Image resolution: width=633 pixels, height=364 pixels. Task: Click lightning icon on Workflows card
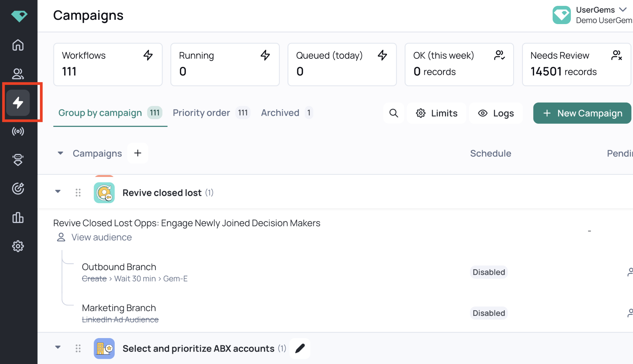[x=148, y=55]
